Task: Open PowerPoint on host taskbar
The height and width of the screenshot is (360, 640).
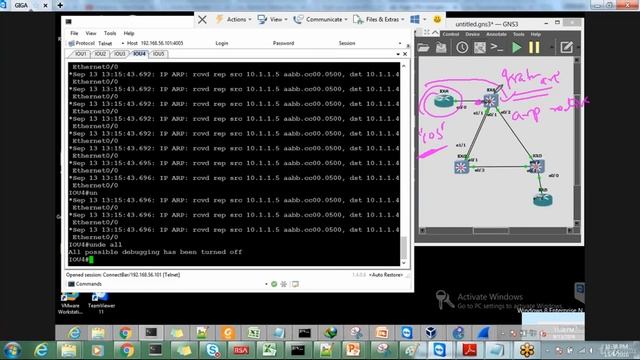Action: click(x=352, y=350)
